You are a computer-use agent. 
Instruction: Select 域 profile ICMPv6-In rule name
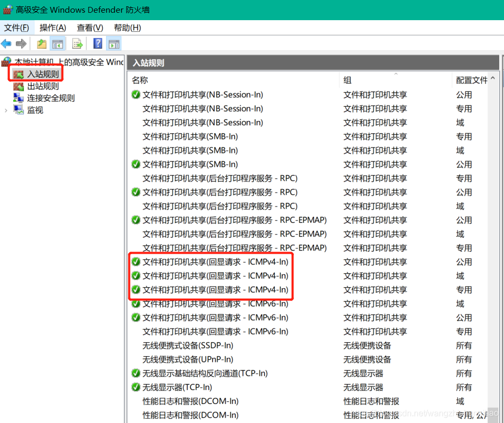pyautogui.click(x=215, y=304)
